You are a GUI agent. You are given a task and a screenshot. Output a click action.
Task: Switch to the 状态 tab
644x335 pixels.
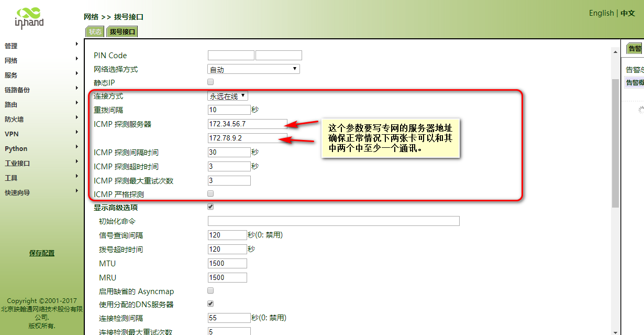pos(95,32)
